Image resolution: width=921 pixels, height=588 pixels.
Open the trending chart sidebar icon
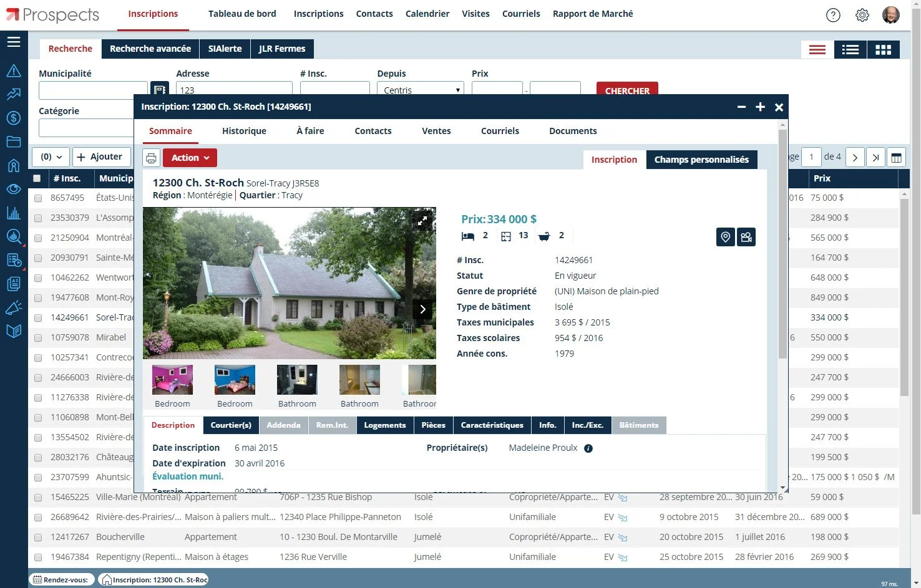point(14,94)
